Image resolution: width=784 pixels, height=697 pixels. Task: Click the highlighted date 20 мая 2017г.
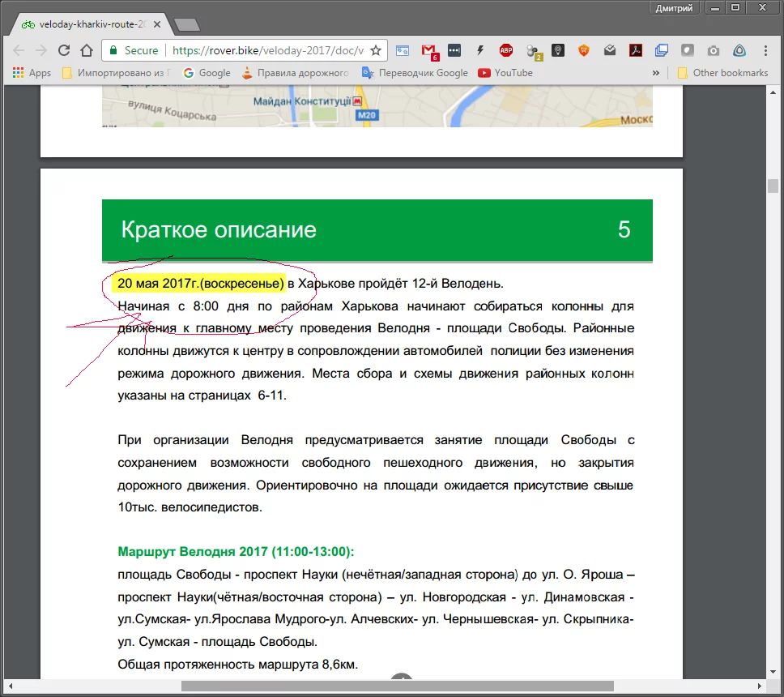(x=201, y=283)
